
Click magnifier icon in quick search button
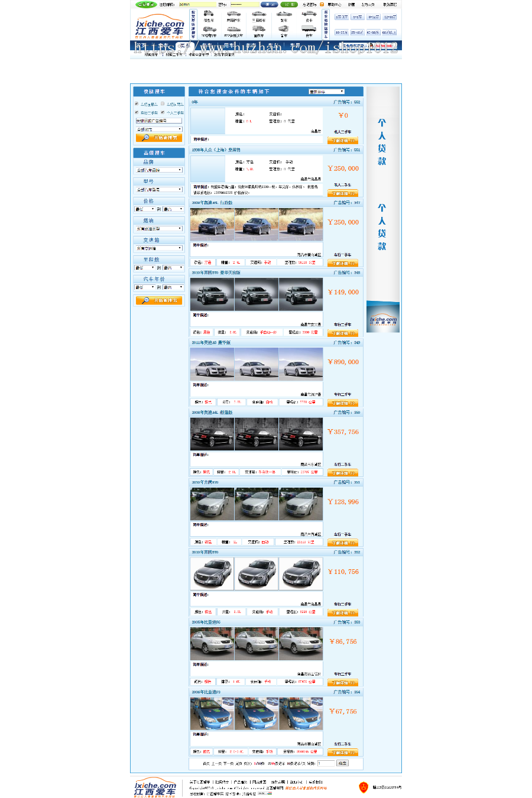click(145, 138)
